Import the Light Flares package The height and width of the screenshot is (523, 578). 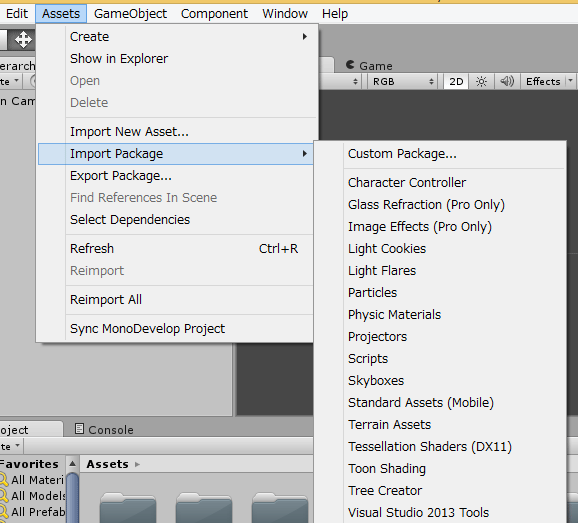coord(440,271)
